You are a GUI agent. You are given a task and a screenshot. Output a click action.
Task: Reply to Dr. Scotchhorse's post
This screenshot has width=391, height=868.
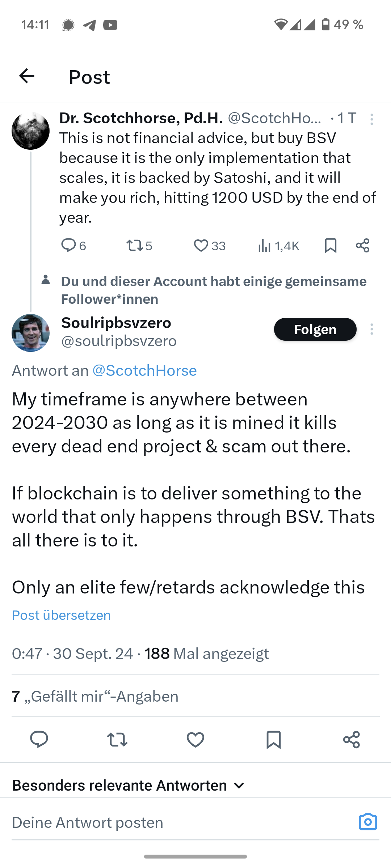click(x=68, y=246)
